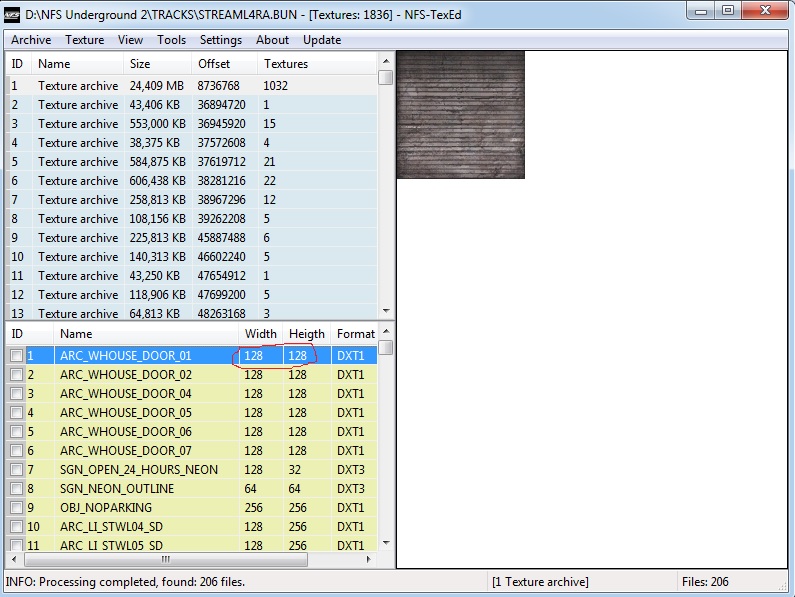Open the About menu
This screenshot has width=795, height=597.
click(x=272, y=40)
